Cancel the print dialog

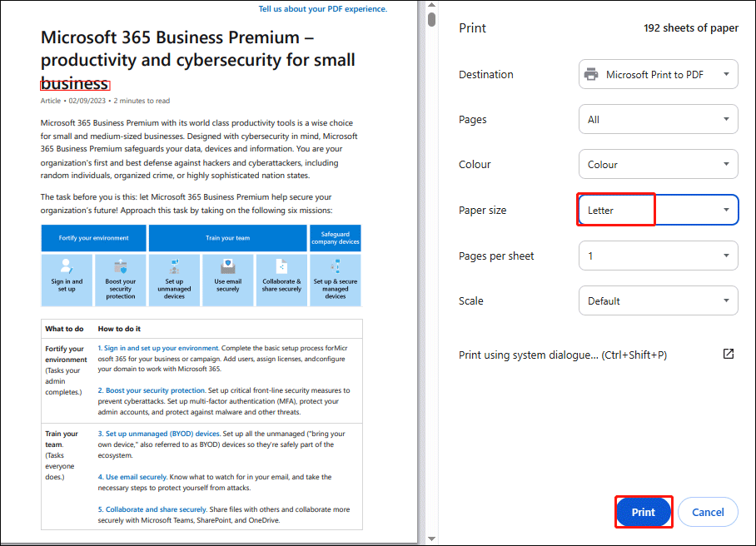click(708, 512)
